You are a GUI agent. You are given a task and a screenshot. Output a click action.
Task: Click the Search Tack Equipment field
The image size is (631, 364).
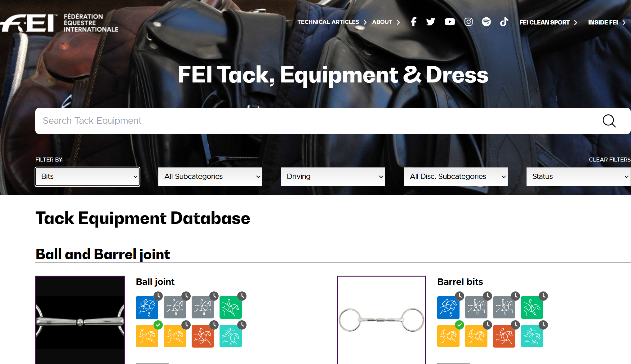coord(310,121)
